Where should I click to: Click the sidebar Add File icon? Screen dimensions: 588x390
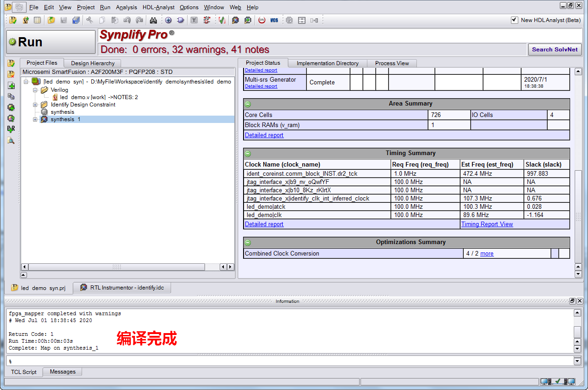11,85
